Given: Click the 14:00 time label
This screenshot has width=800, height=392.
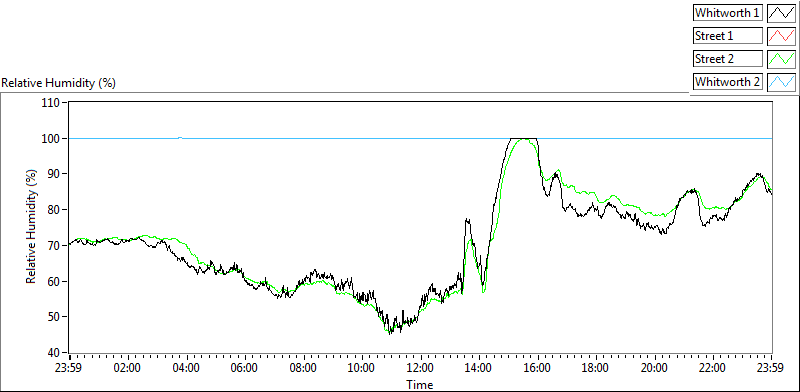Looking at the screenshot, I should (x=479, y=368).
